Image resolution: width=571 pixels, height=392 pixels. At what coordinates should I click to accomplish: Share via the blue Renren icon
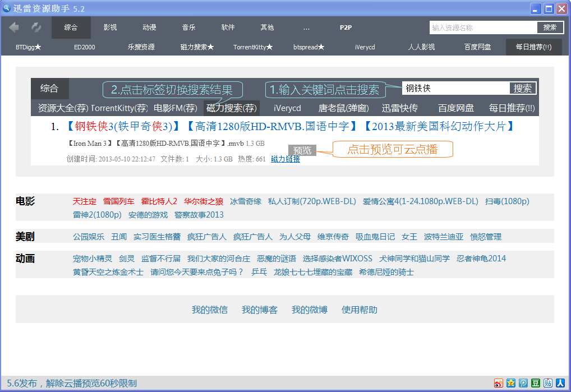560,383
